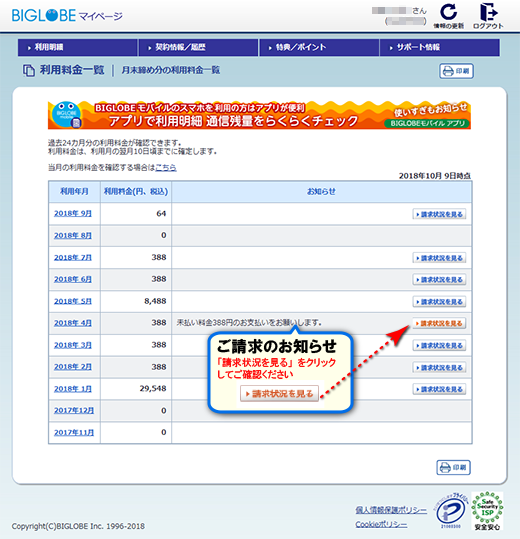Open the 2018年 4月 usage link
The height and width of the screenshot is (539, 520).
coord(73,323)
